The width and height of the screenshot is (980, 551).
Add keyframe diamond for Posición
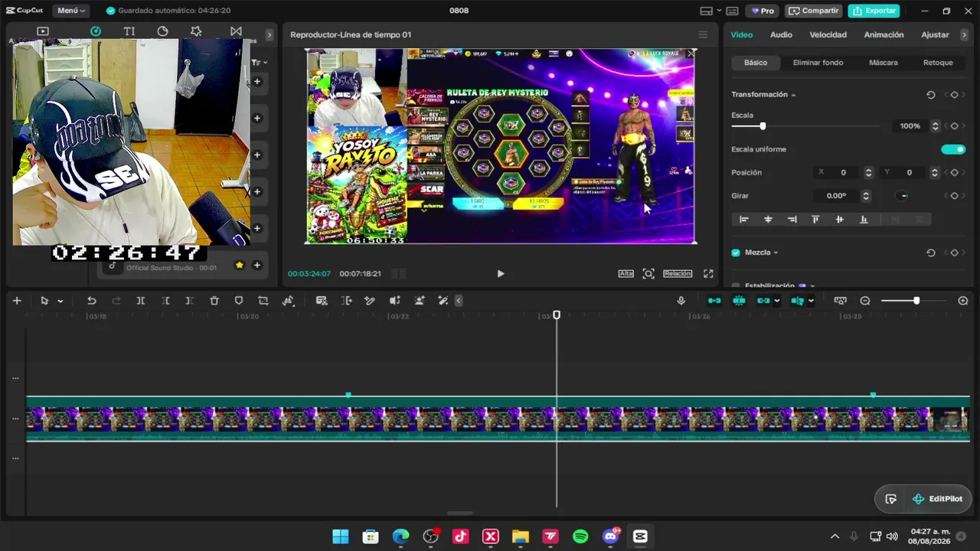pos(954,173)
